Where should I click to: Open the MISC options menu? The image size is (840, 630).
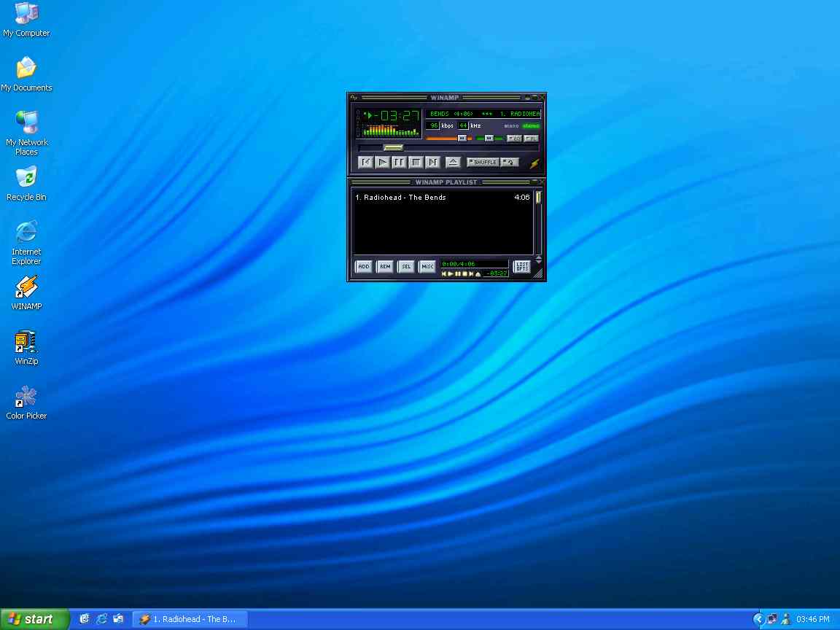coord(427,267)
